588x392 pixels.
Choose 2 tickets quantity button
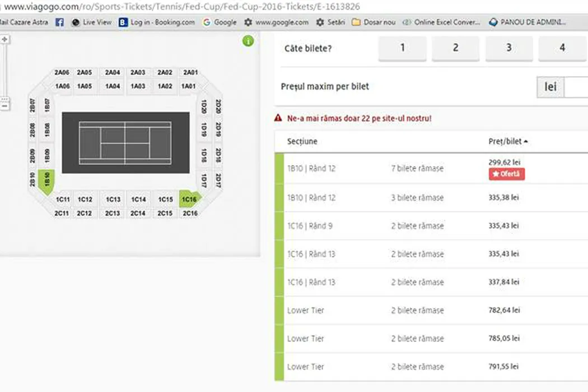click(455, 48)
